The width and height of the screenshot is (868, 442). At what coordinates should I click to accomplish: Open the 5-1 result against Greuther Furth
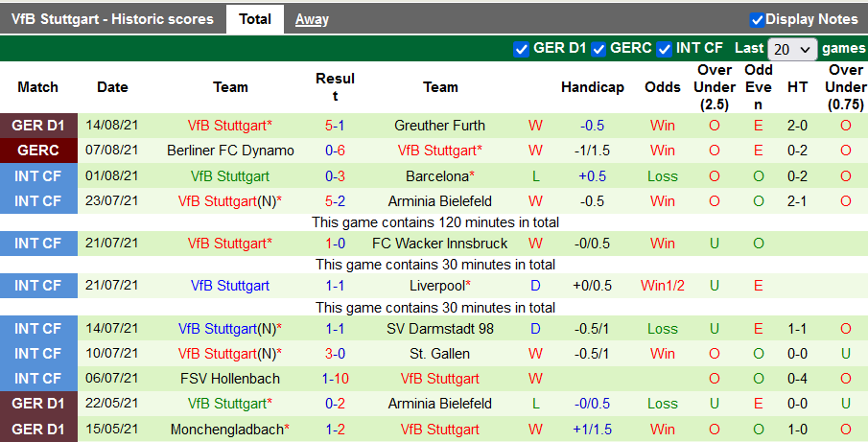[335, 126]
